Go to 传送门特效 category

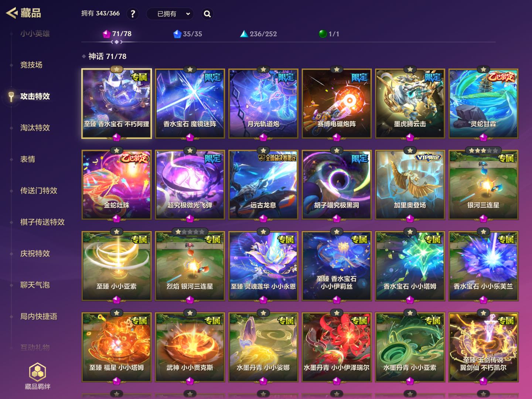(x=39, y=191)
